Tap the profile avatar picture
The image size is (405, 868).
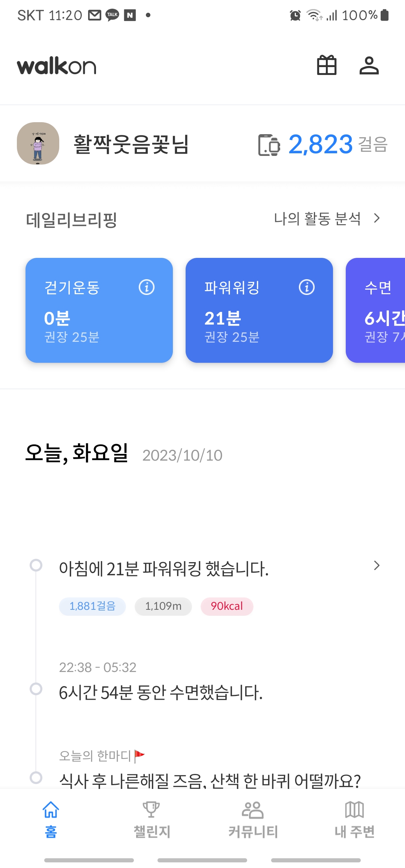[38, 143]
